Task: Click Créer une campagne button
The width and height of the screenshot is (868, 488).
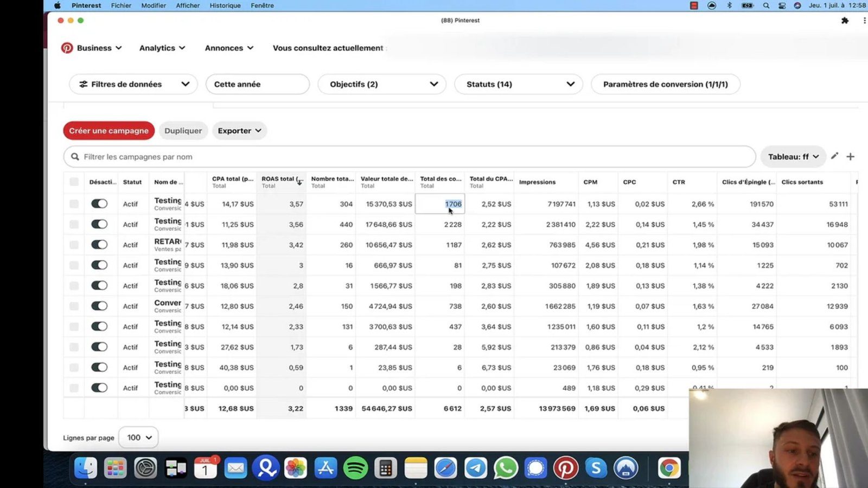Action: (x=108, y=131)
